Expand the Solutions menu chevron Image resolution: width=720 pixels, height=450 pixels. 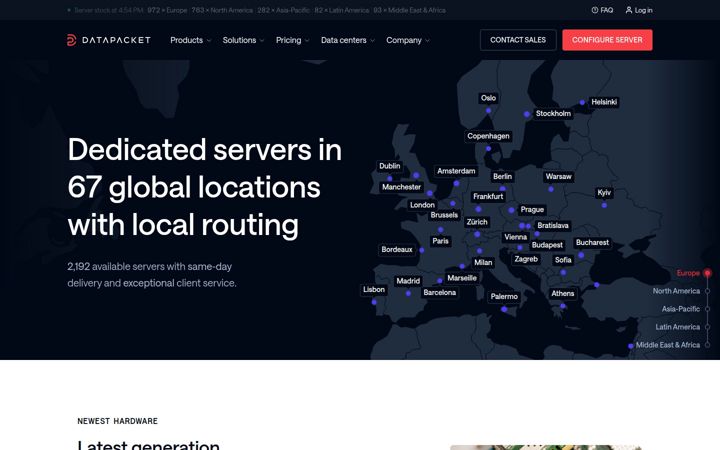click(x=262, y=40)
